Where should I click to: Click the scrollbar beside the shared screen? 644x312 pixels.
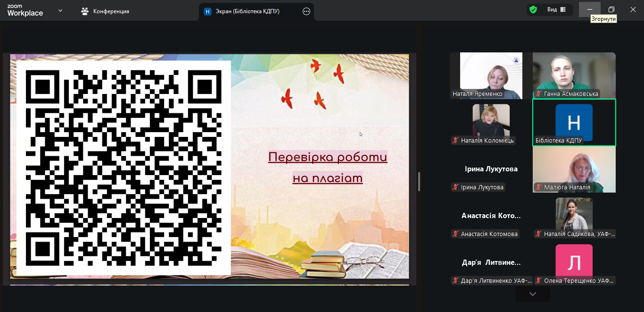(419, 182)
